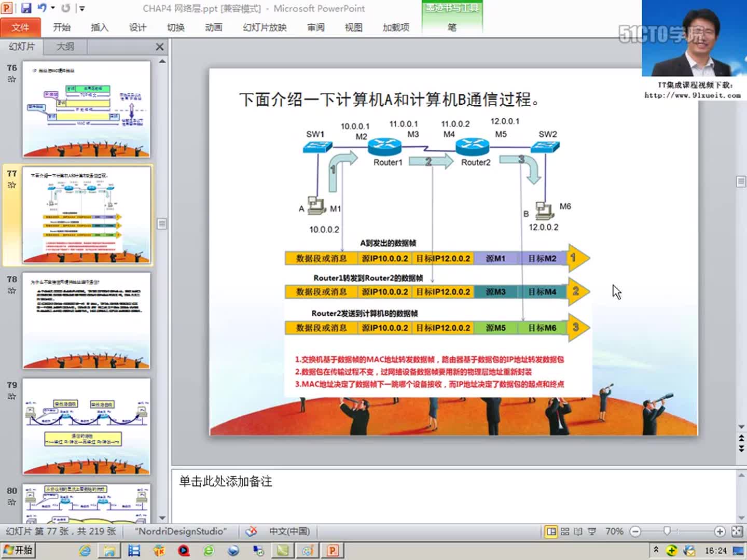The width and height of the screenshot is (747, 560).
Task: Switch to the 动画 ribbon tab
Action: pyautogui.click(x=213, y=27)
